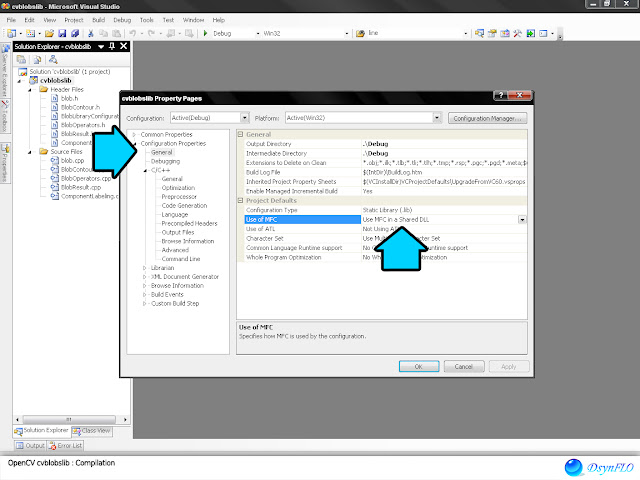Select Code Generation under C/C++
640x480 pixels.
click(x=184, y=206)
